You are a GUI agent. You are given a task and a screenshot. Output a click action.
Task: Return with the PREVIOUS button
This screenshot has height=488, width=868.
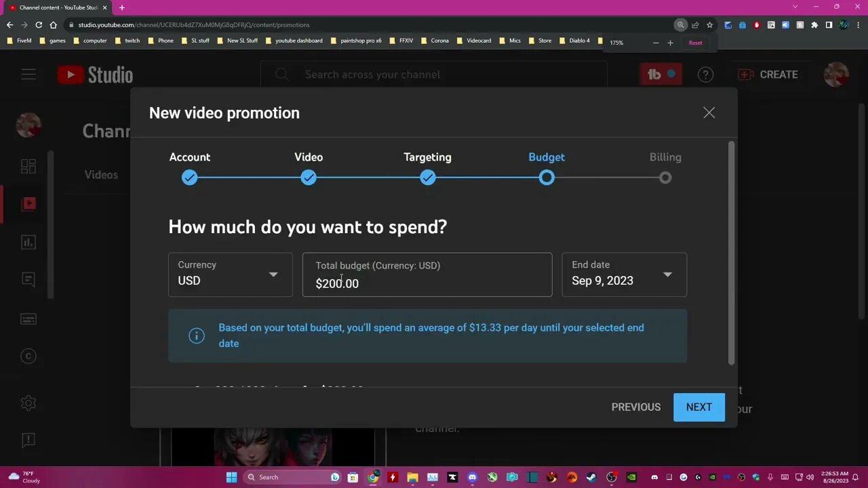coord(636,407)
